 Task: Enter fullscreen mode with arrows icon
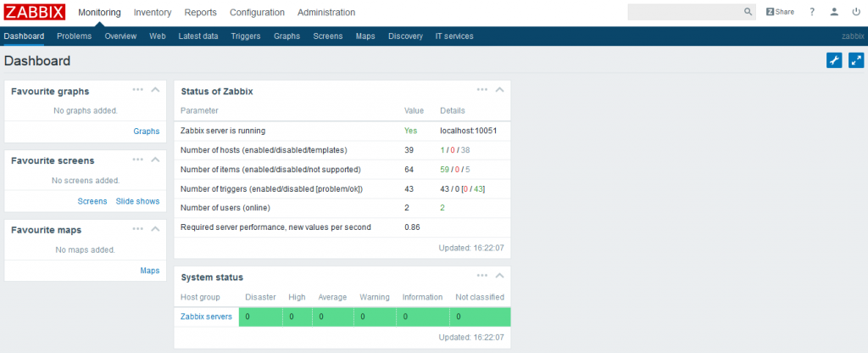click(x=856, y=60)
